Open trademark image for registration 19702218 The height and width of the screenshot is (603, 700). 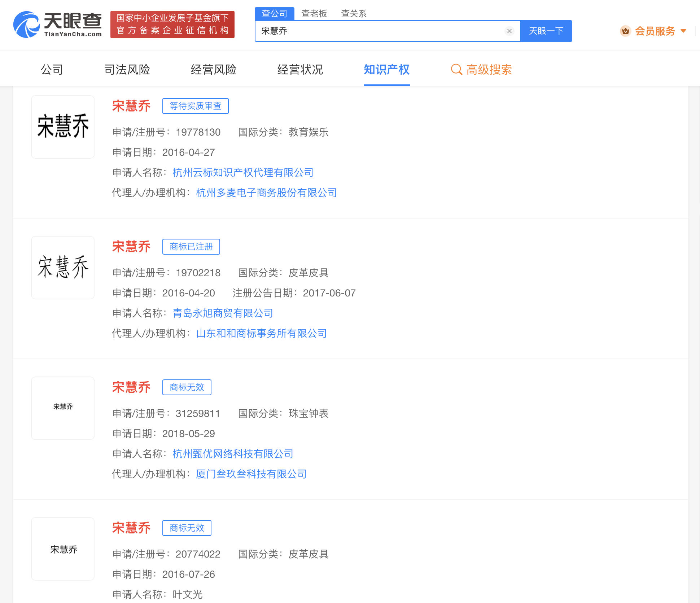63,268
